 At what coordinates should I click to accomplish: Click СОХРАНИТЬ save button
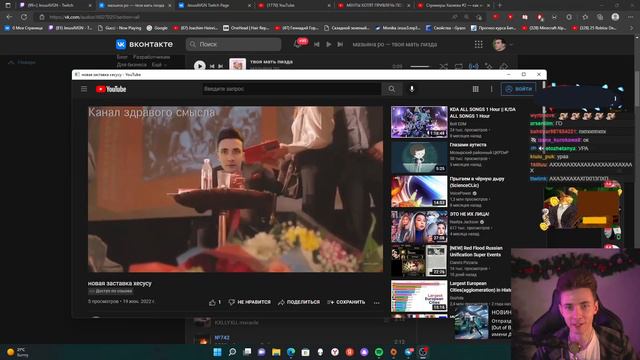tap(346, 302)
